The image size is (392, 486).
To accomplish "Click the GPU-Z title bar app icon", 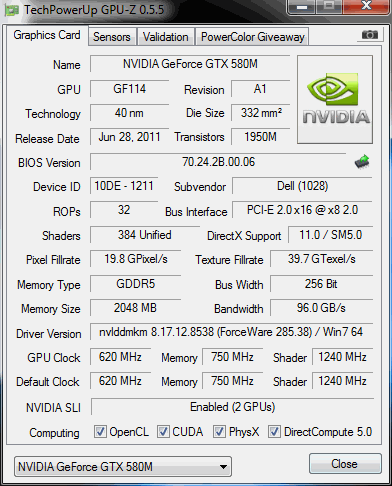I will pos(12,10).
